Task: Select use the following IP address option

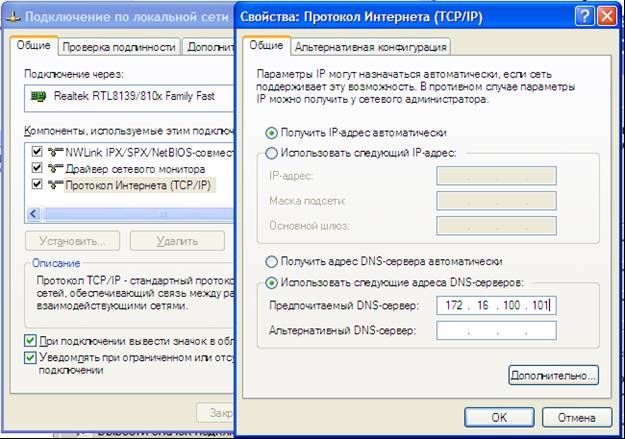Action: [x=271, y=152]
